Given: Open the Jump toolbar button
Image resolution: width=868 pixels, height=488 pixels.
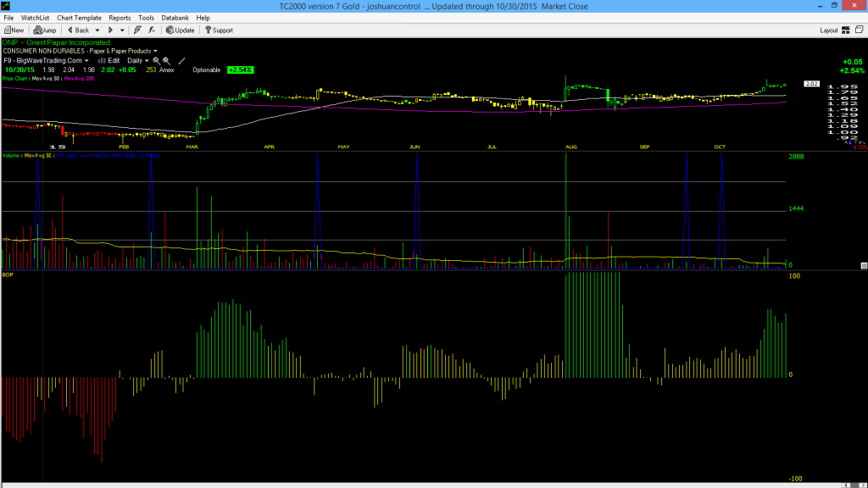Looking at the screenshot, I should pos(45,30).
